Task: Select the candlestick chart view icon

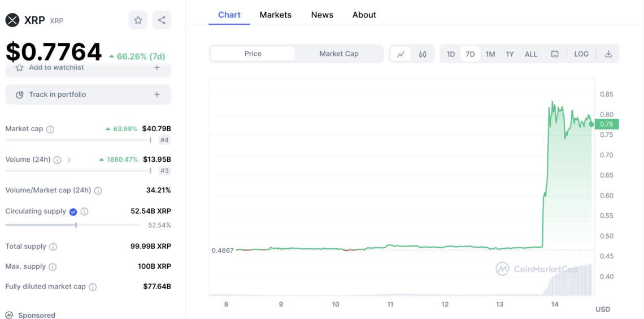Action: point(423,54)
